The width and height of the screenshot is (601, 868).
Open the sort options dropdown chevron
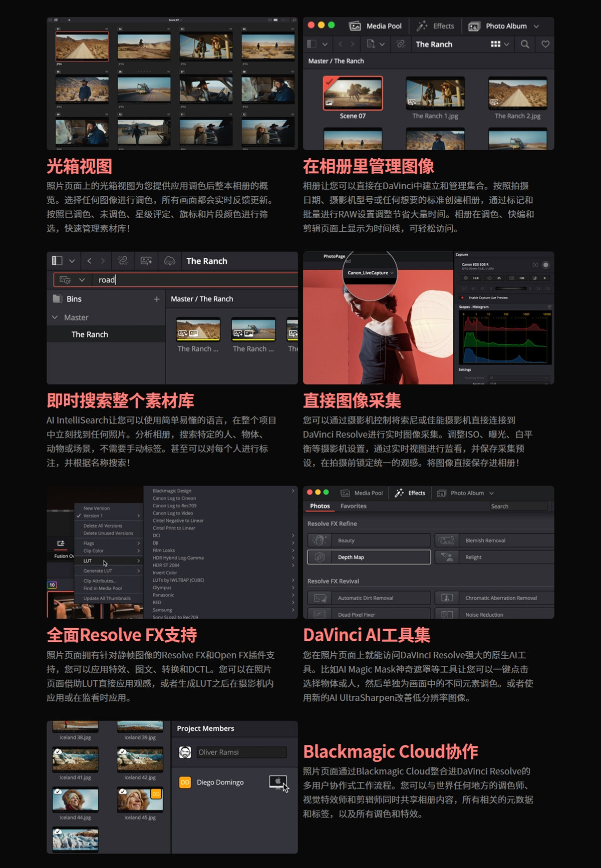coord(382,44)
